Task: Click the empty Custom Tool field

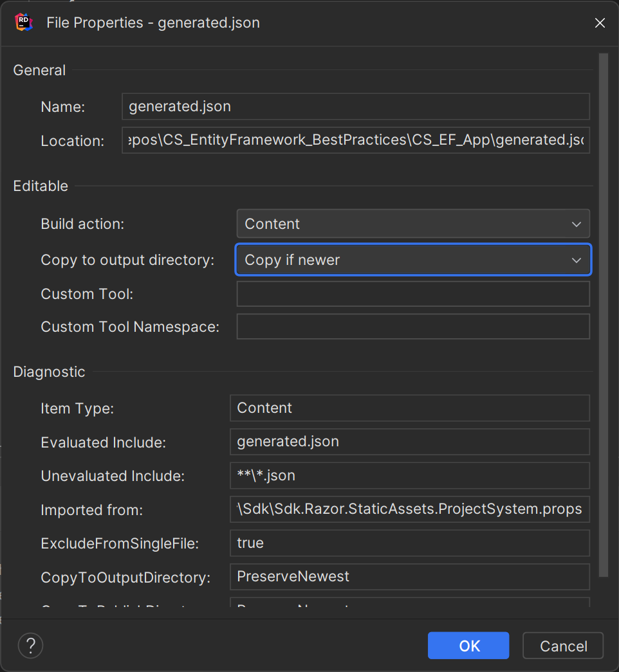Action: pyautogui.click(x=412, y=294)
